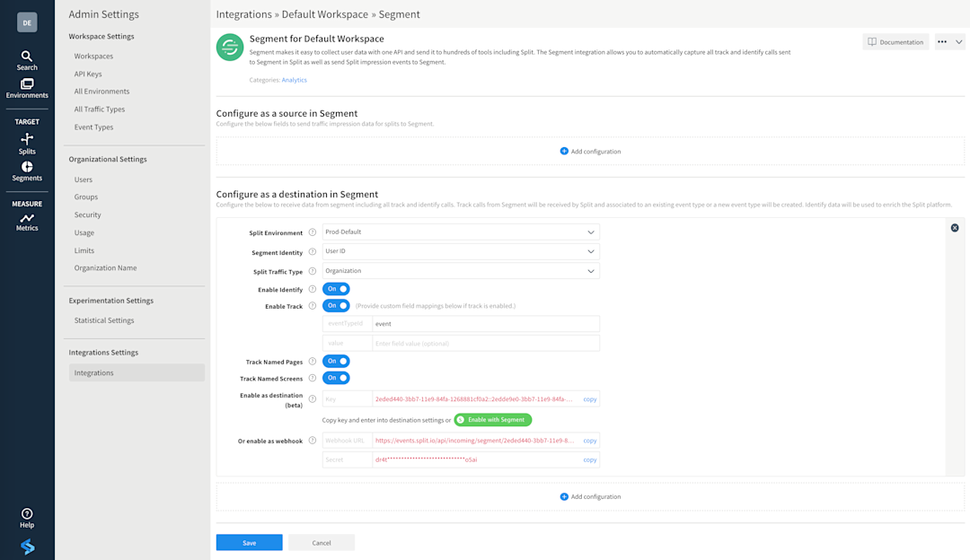Click the green Segment logo icon
Screen dimensions: 970x560
(230, 47)
